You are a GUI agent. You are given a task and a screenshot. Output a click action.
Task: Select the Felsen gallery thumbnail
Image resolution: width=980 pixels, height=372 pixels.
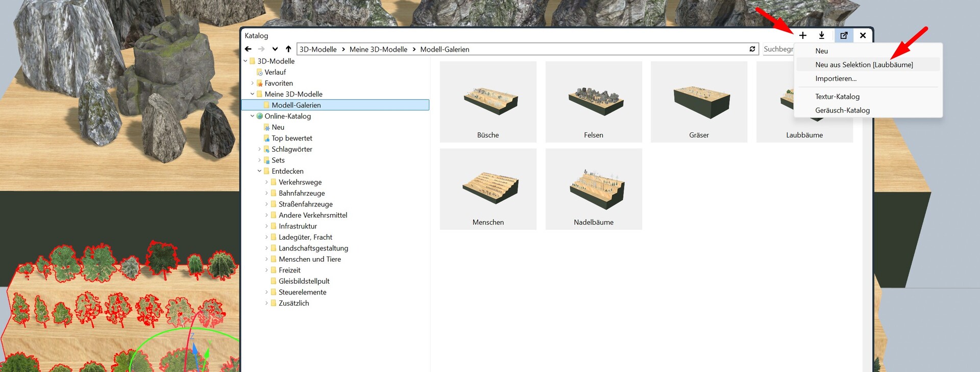tap(593, 102)
